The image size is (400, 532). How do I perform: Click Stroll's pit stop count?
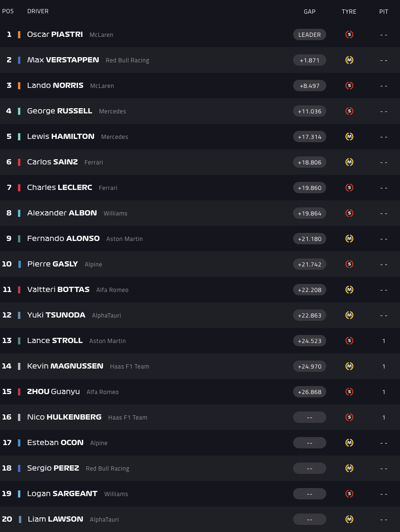click(384, 341)
